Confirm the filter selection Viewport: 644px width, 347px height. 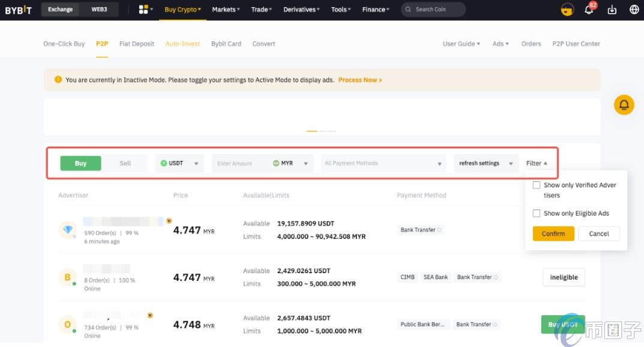tap(553, 234)
